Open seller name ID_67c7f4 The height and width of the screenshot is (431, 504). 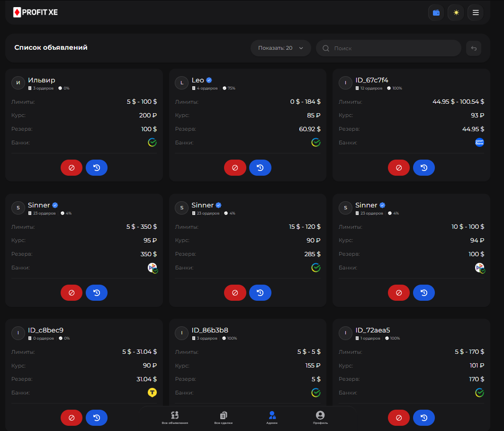click(x=371, y=80)
